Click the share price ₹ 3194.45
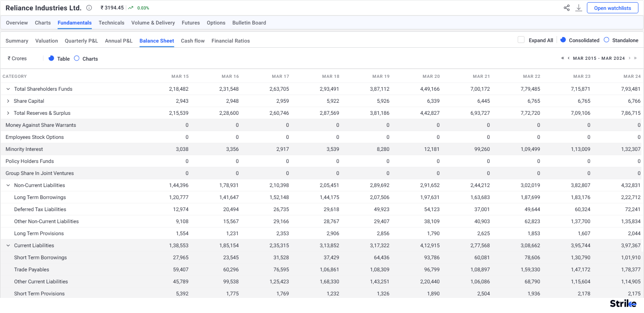Screen dimensions: 644x313 pos(112,8)
